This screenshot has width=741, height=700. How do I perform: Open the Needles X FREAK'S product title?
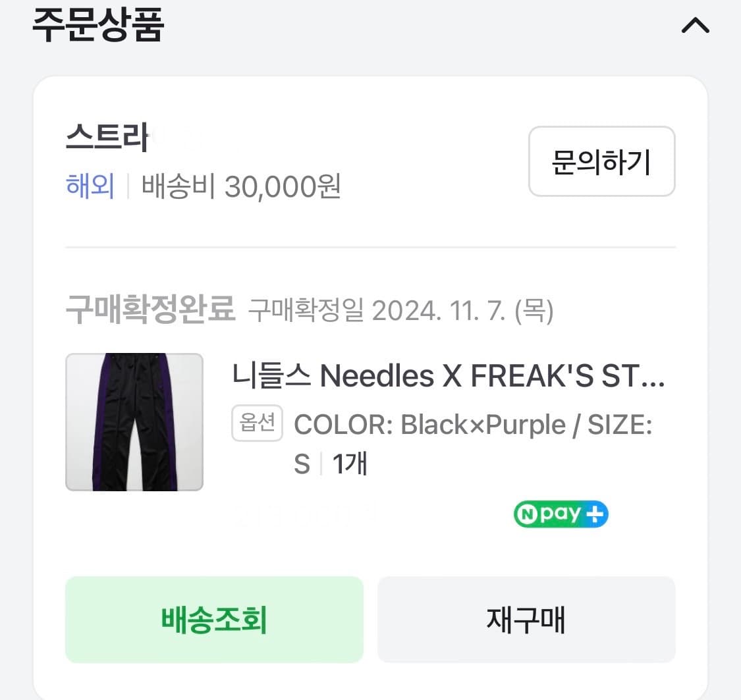[448, 377]
